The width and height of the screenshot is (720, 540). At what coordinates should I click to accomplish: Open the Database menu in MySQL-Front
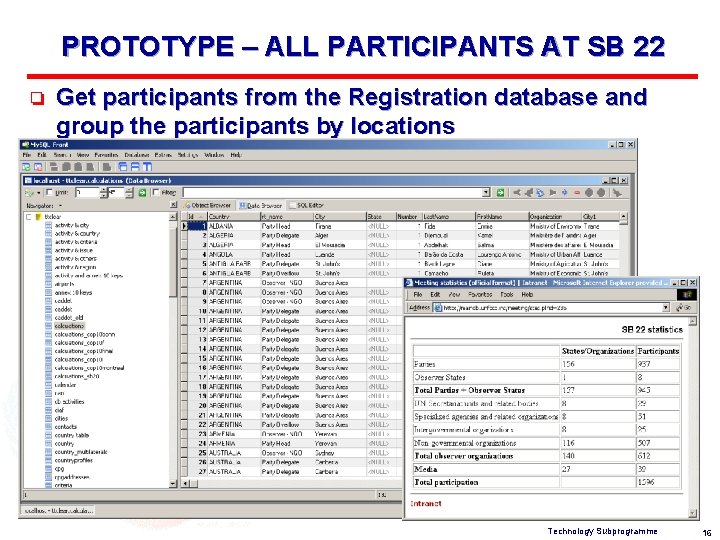[137, 155]
